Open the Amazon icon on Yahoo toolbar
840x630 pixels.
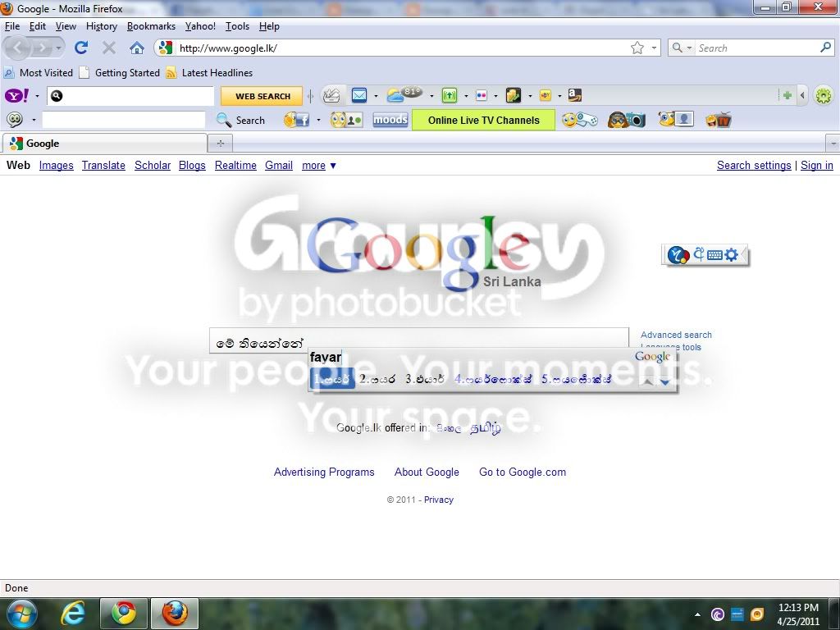coord(575,95)
